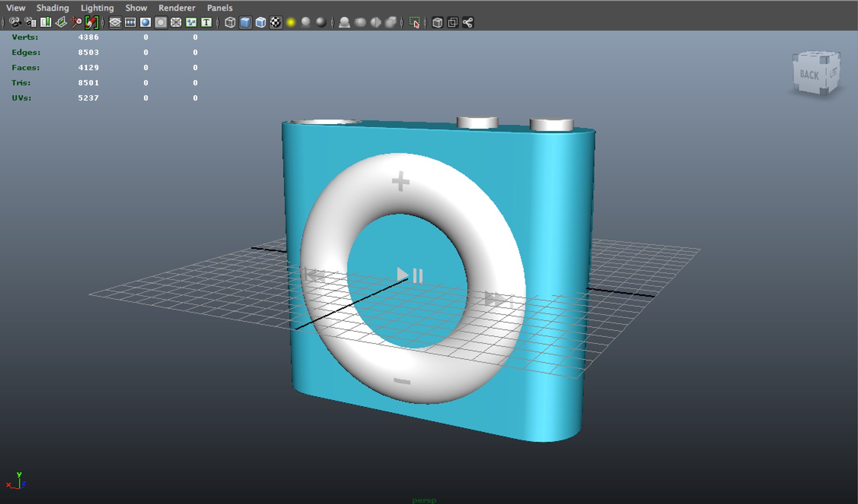Image resolution: width=858 pixels, height=504 pixels.
Task: Toggle X-Ray Active Components icon
Action: click(x=453, y=22)
